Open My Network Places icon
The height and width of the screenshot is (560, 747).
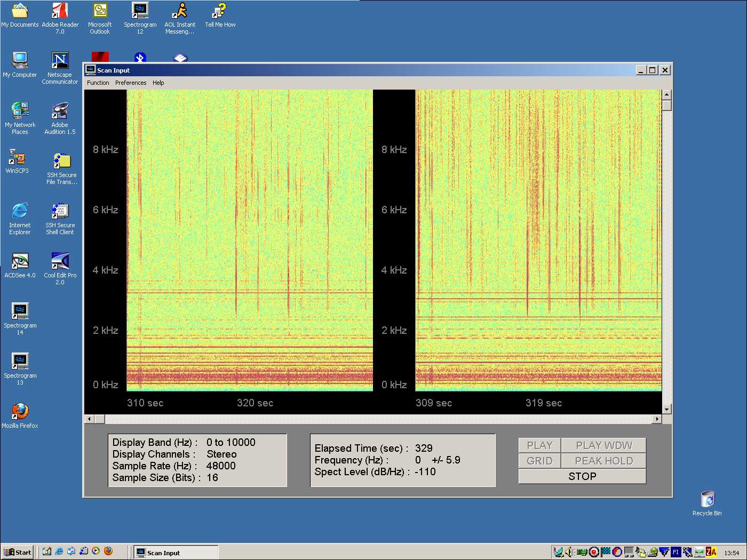(x=20, y=118)
